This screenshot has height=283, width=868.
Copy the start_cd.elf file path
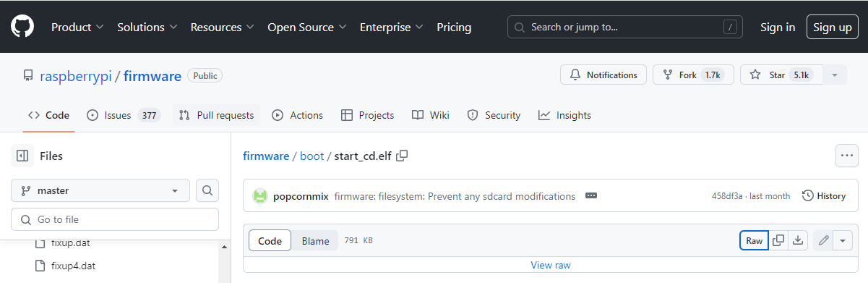(403, 156)
